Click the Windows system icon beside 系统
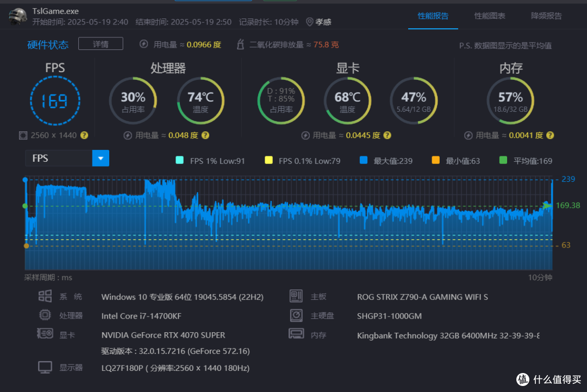 click(x=45, y=296)
